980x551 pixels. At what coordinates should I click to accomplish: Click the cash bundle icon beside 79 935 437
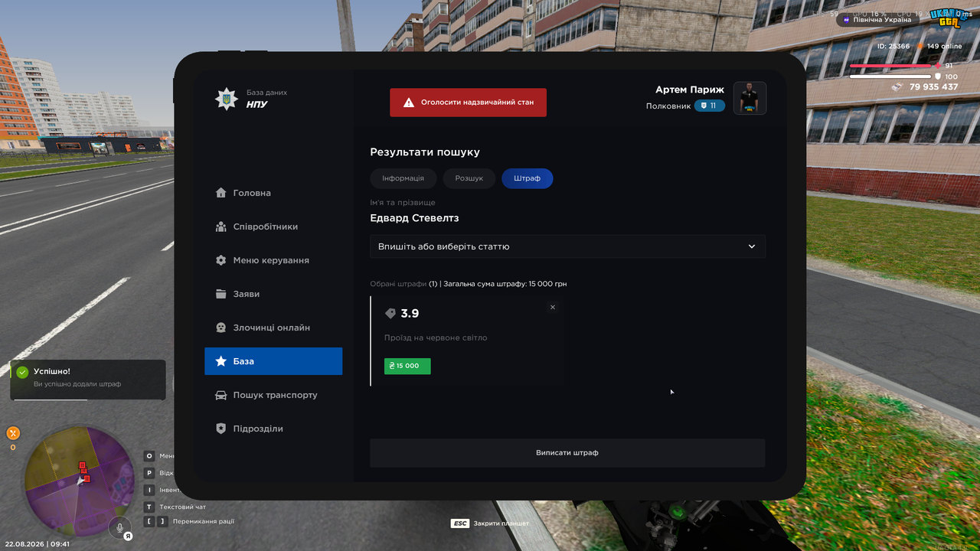pos(897,87)
